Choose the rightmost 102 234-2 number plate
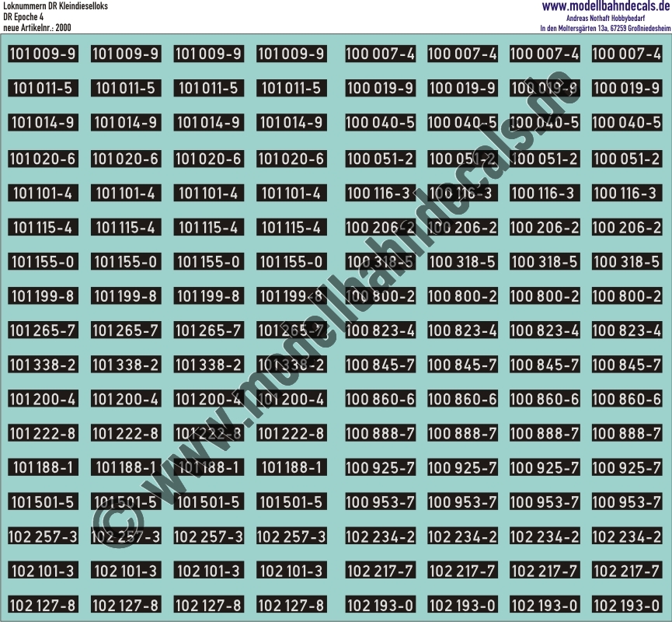 tap(627, 536)
